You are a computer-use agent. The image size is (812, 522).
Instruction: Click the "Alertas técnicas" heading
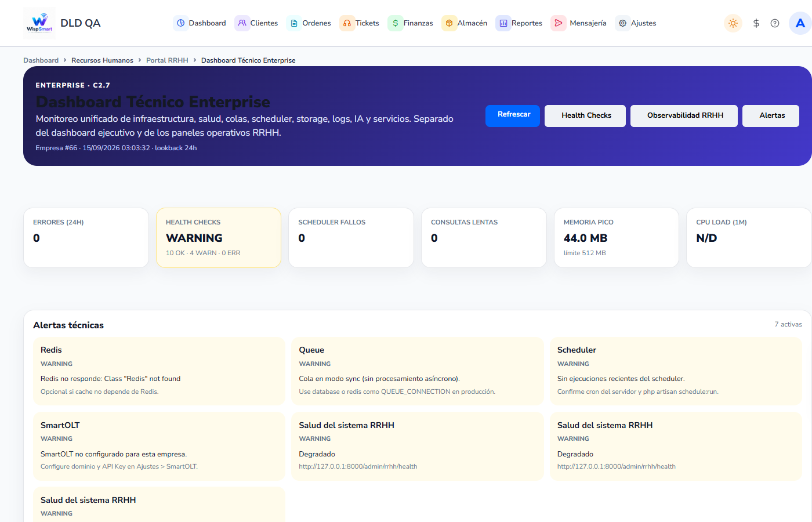pyautogui.click(x=68, y=325)
